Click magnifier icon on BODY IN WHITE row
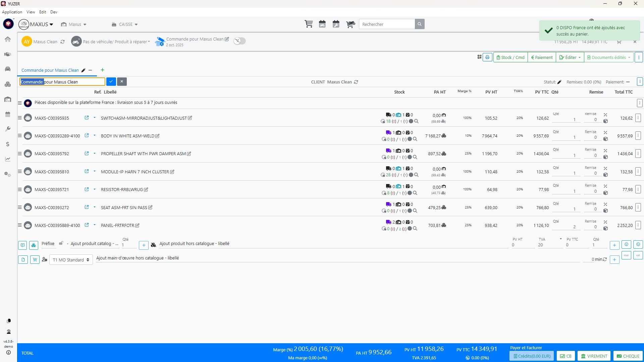The height and width of the screenshot is (362, 644). point(415,139)
